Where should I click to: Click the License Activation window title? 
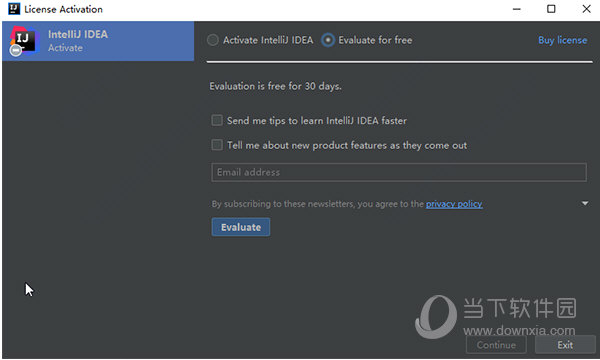(64, 9)
